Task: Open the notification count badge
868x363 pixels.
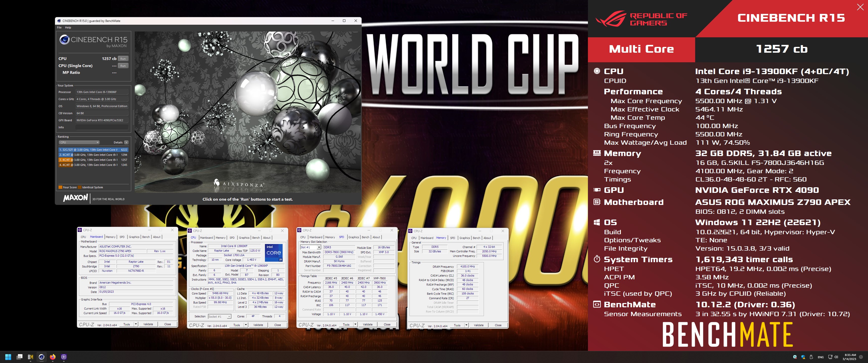Action: click(x=861, y=357)
